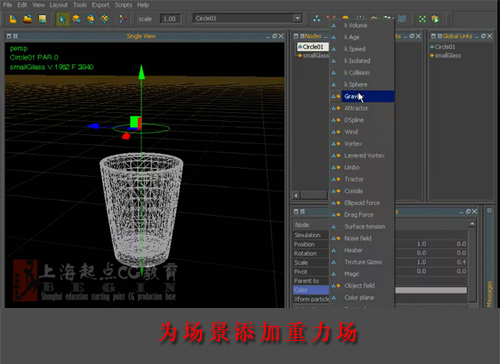Select Circle01 in the Nodes panel
Screen dimensions: 500x364
click(x=313, y=47)
